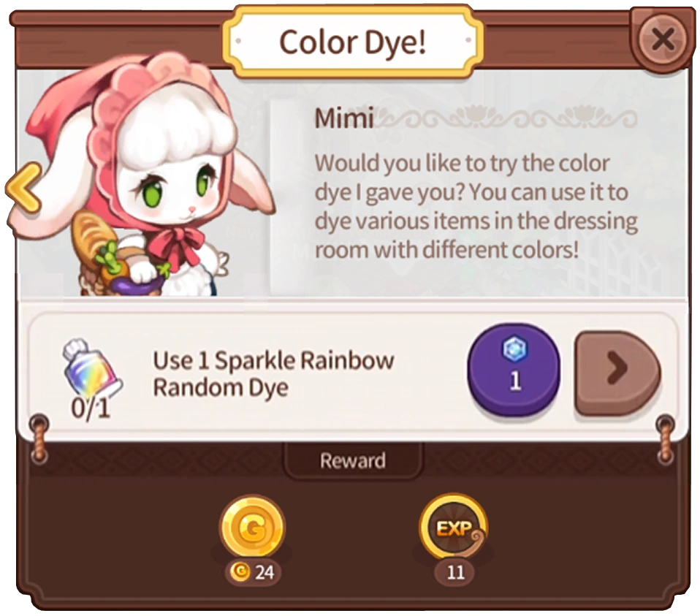Close the Color Dye quest dialog
This screenshot has height=616, width=700.
[x=663, y=39]
